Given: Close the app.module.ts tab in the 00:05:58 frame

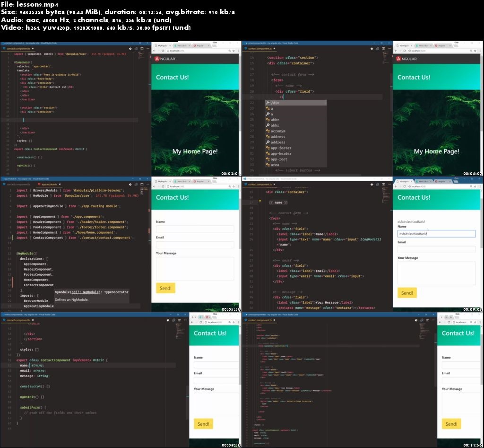Looking at the screenshot, I should click(x=60, y=184).
